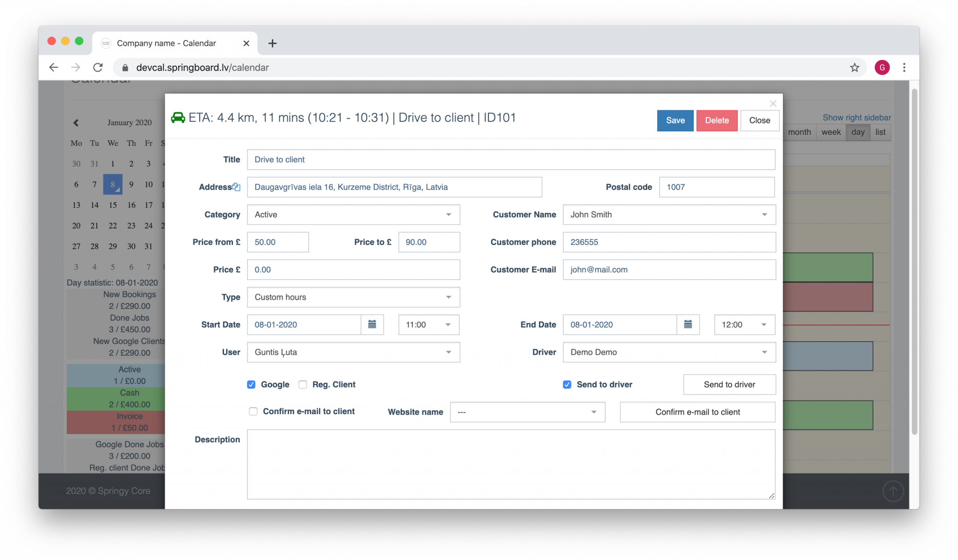
Task: Open the Chrome three-dot menu
Action: [x=904, y=67]
